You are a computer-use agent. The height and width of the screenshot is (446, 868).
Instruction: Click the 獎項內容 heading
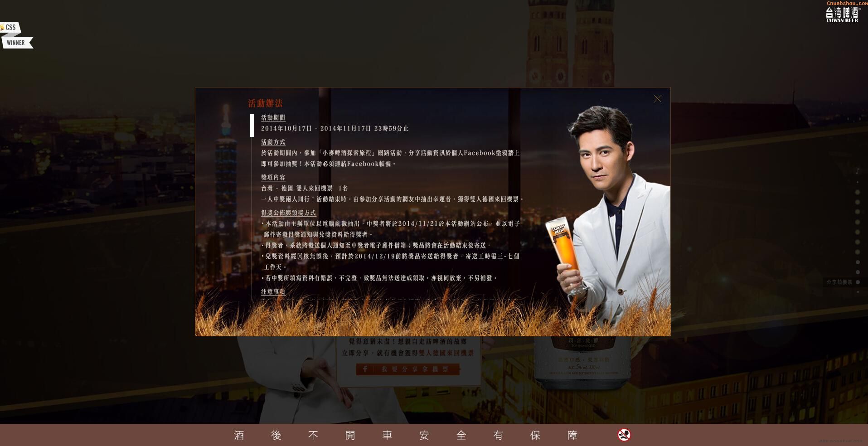click(273, 177)
